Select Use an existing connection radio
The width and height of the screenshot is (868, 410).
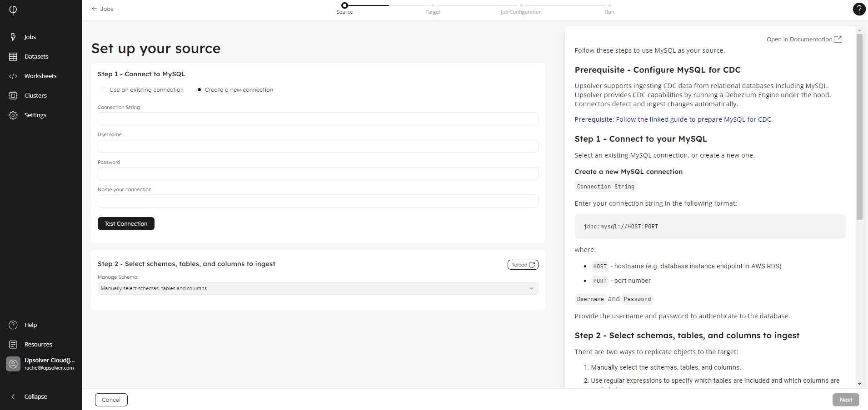(104, 90)
